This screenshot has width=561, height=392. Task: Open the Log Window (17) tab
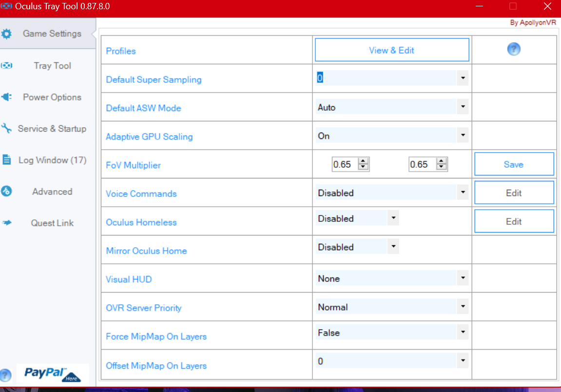[x=48, y=160]
